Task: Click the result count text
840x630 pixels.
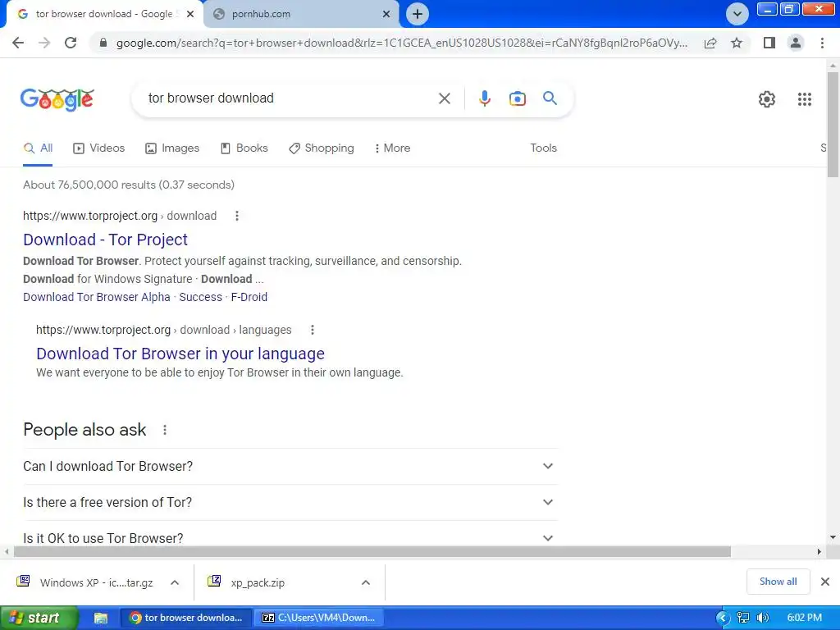Action: [129, 185]
